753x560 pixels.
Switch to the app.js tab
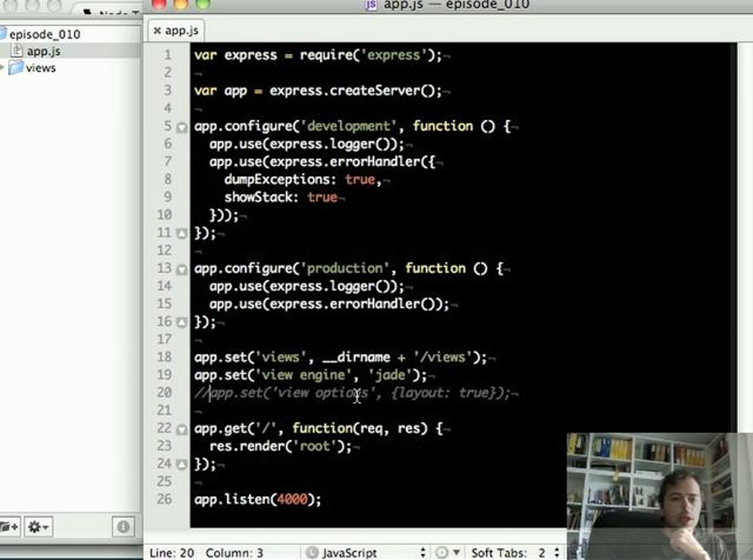181,31
